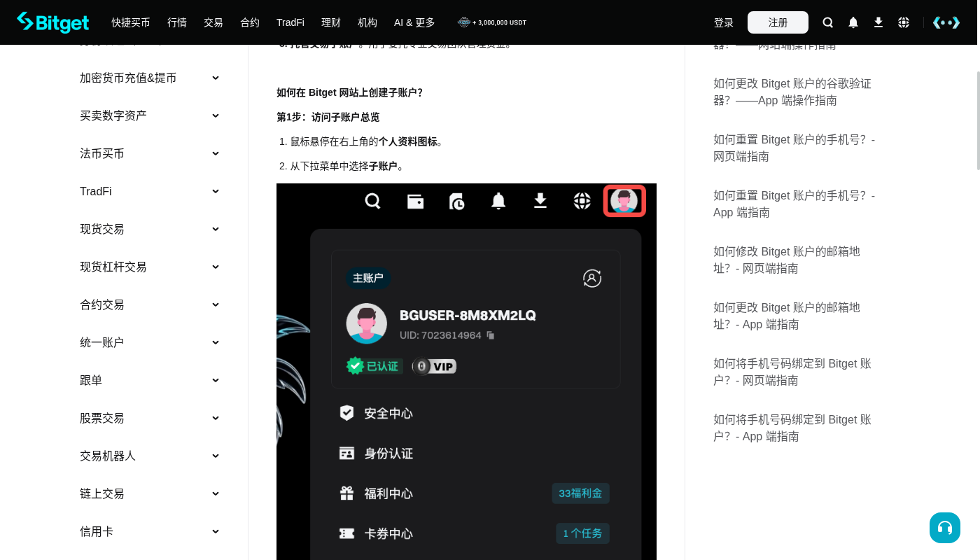Open 机构 menu item
Viewport: 980px width, 560px height.
pyautogui.click(x=367, y=22)
